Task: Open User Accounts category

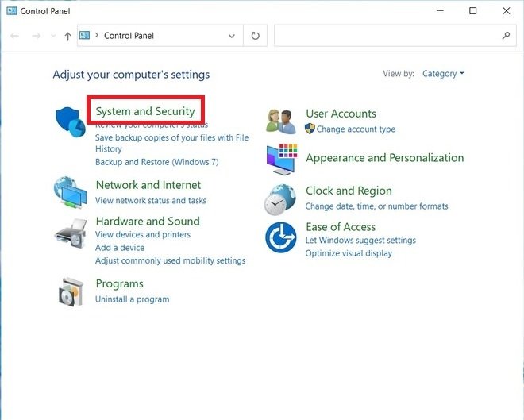Action: (x=341, y=114)
